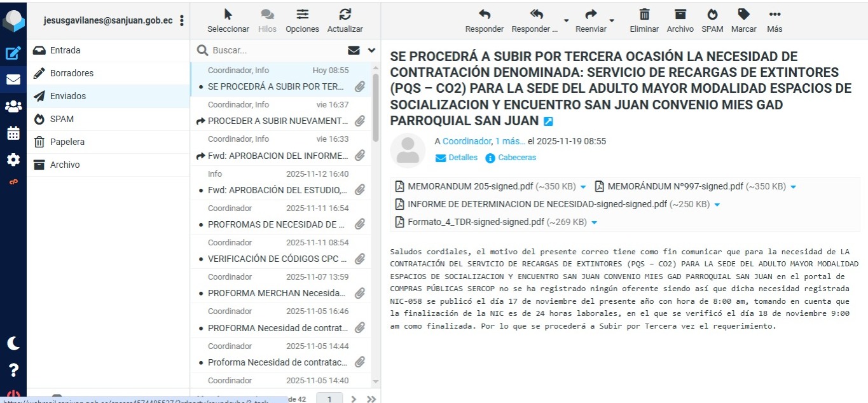The image size is (868, 403).
Task: Expand Formato_4_TDR-signed-signed.pdf attachment options
Action: pos(595,222)
